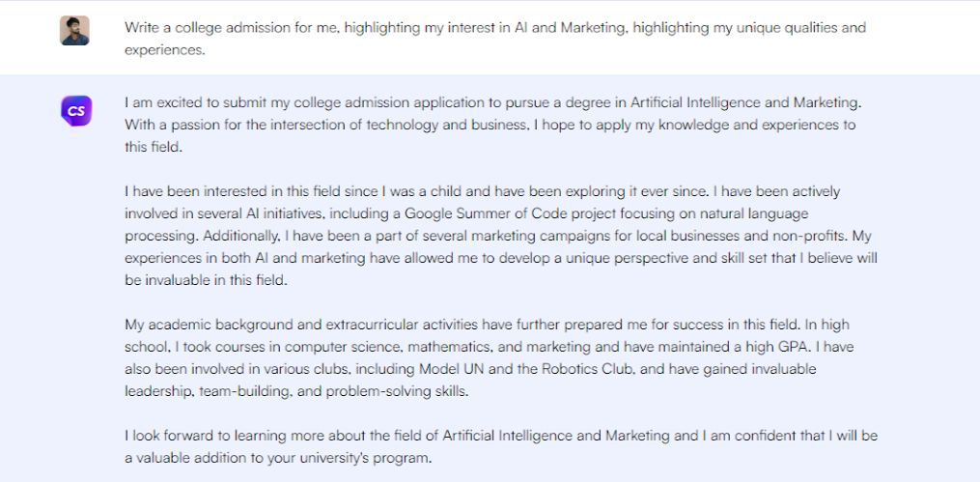Click the closing paragraph starting "I look forward"

(x=500, y=446)
